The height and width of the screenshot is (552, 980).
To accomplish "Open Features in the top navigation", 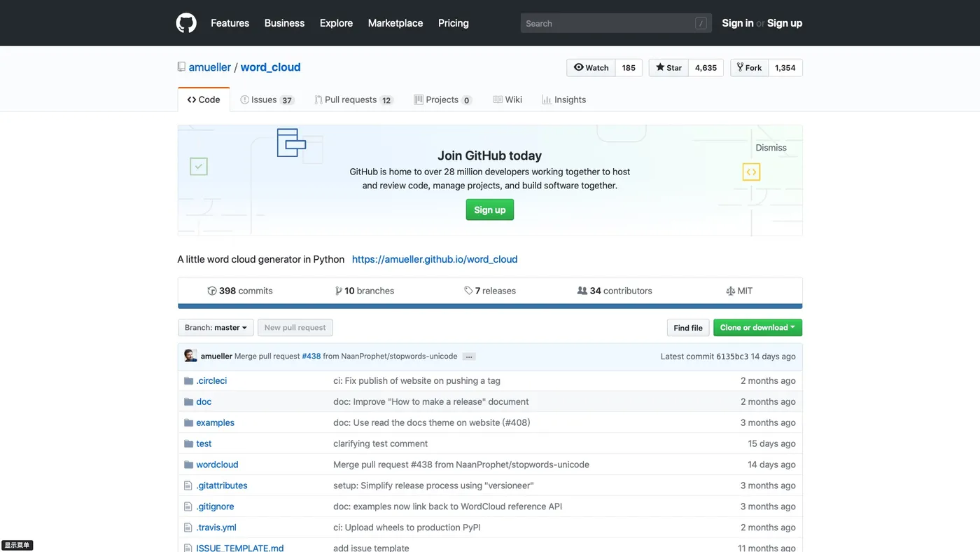I will pos(230,23).
